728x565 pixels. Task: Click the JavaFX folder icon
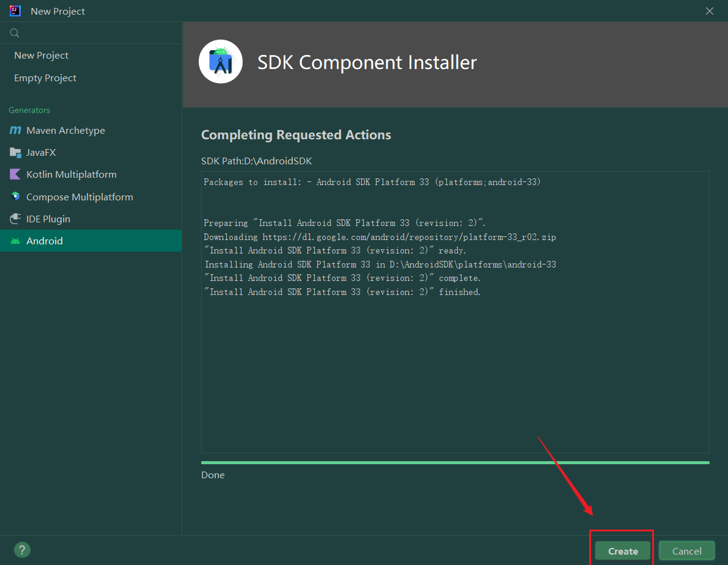pyautogui.click(x=15, y=152)
